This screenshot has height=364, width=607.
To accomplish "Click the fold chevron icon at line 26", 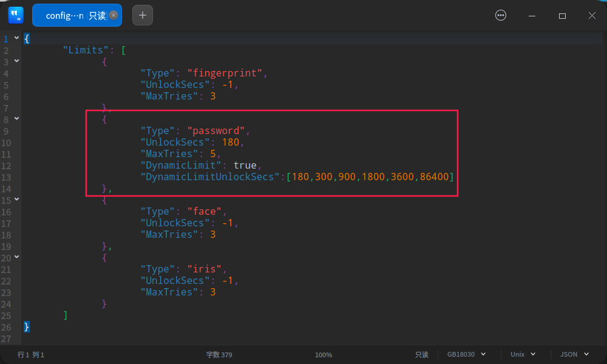I will click(x=16, y=327).
